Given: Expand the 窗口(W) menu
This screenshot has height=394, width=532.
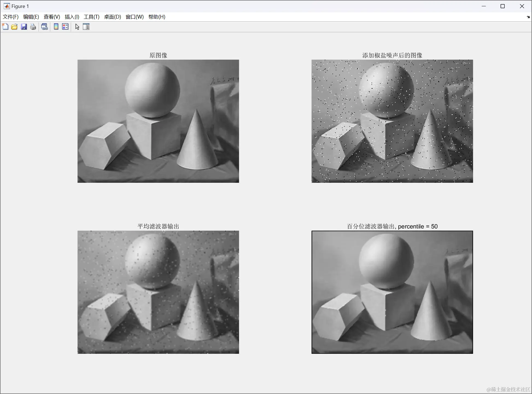Looking at the screenshot, I should 135,17.
